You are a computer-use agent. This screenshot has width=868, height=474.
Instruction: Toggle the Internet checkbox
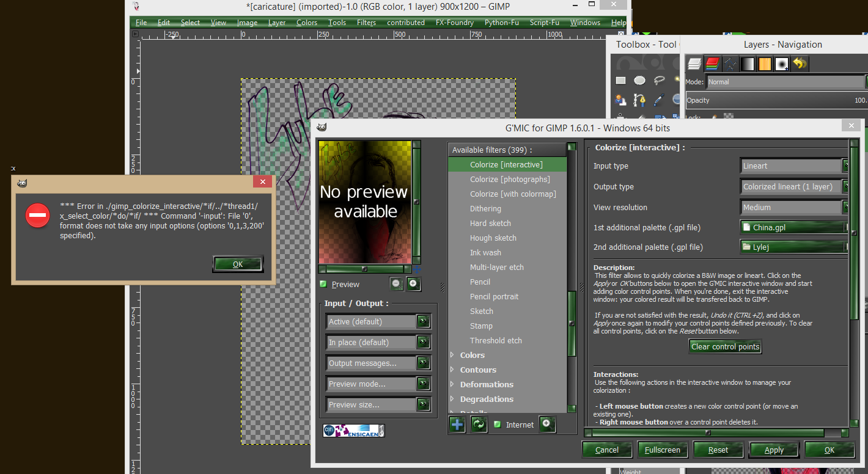click(x=497, y=425)
